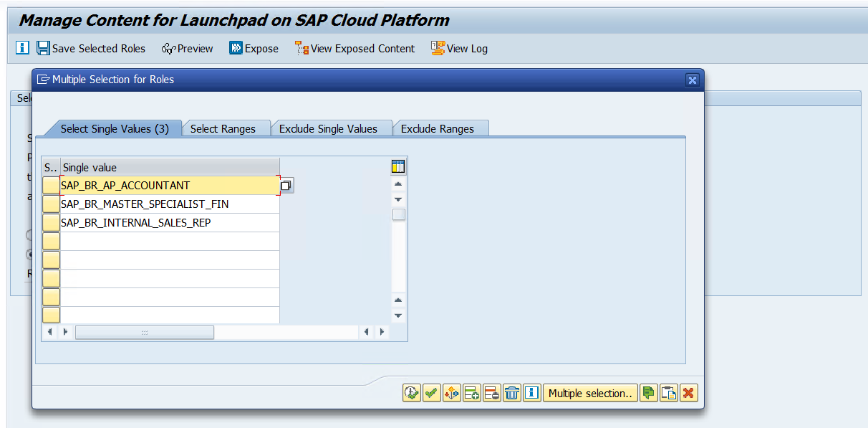Click the Multiple selection.. button

pos(590,393)
